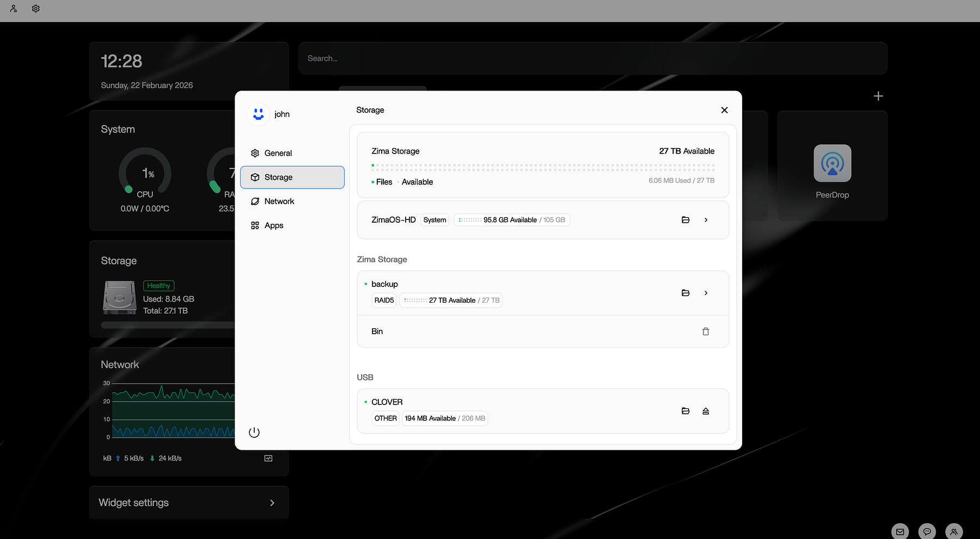Click the Zima Storage usage bar

pos(542,167)
